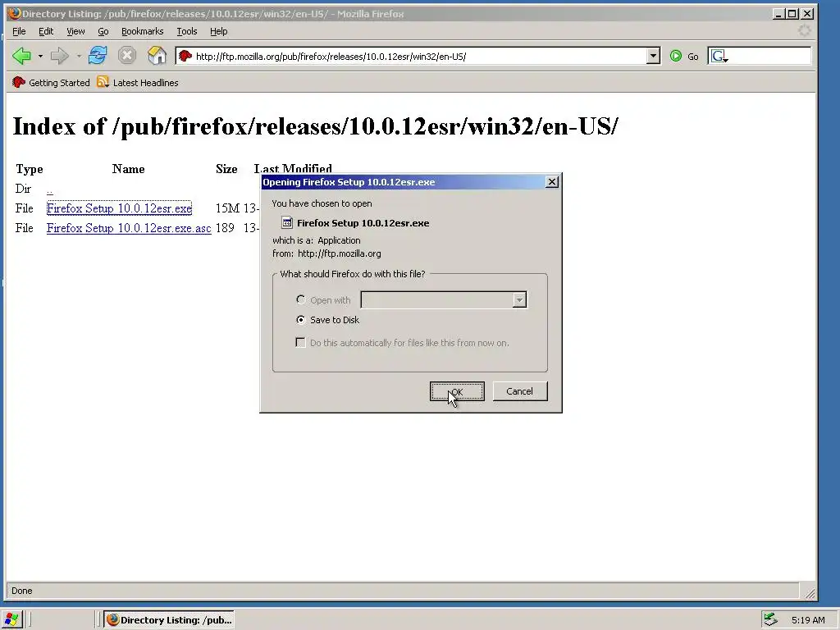Click 'from: http://ftp.mozilla.org' text in dialog
The height and width of the screenshot is (630, 840).
326,253
